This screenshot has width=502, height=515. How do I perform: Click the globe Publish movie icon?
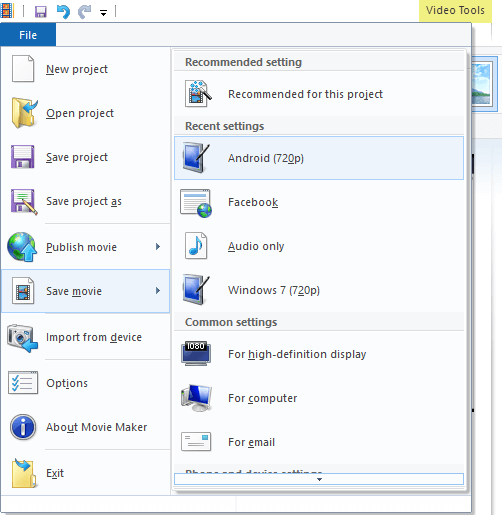(x=22, y=247)
